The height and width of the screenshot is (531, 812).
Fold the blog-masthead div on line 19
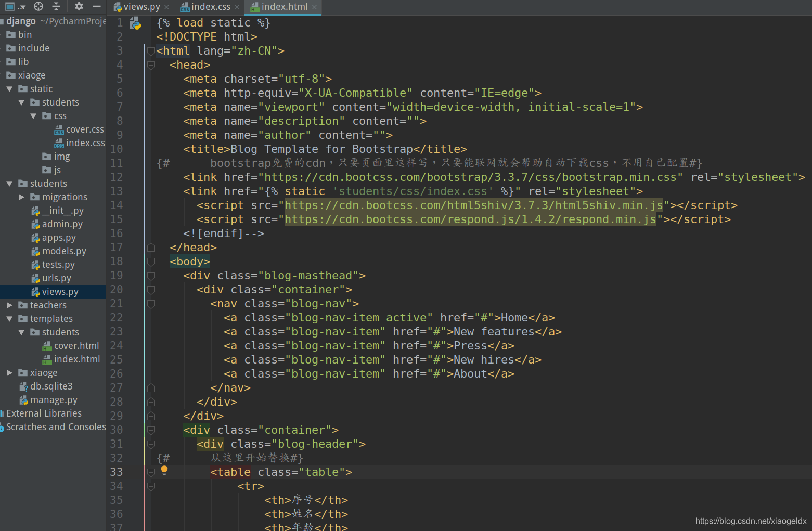pyautogui.click(x=151, y=276)
